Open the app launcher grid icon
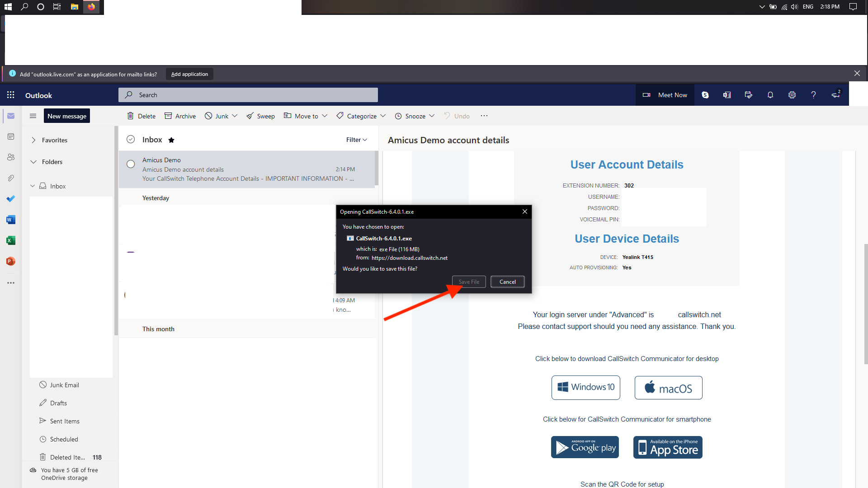Viewport: 868px width, 488px height. (11, 95)
